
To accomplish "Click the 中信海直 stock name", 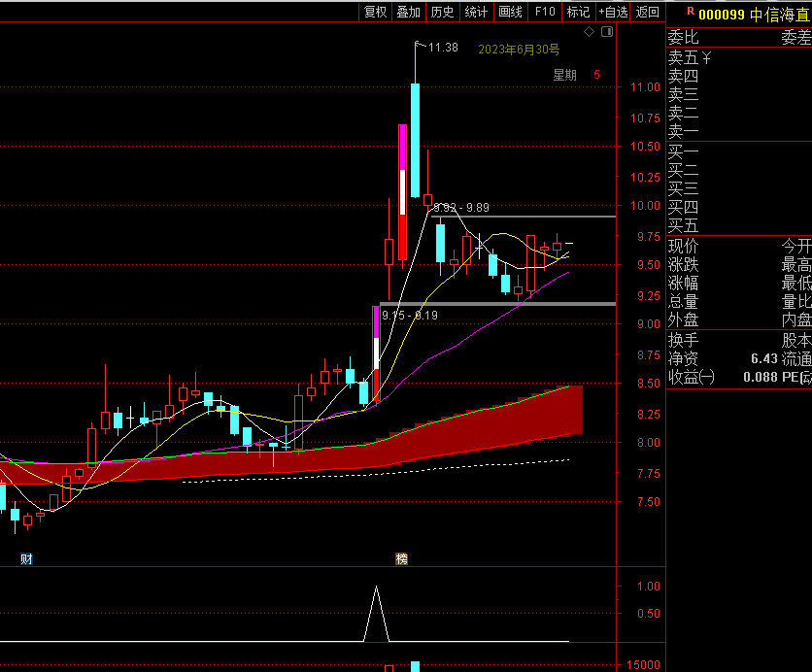I will [780, 15].
